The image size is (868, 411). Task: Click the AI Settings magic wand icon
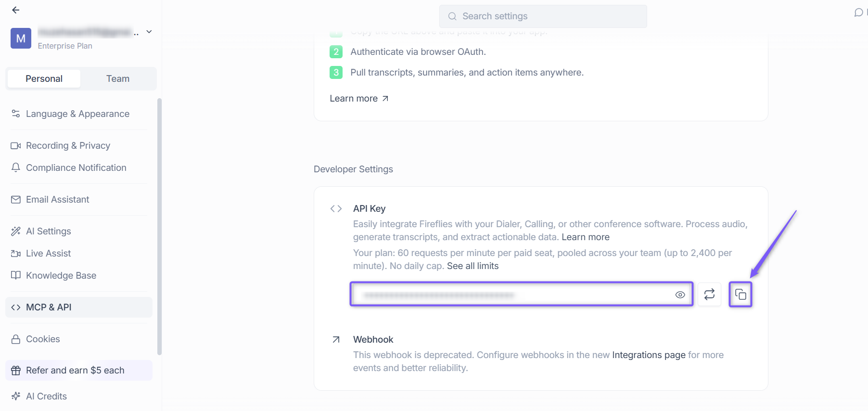(x=16, y=231)
